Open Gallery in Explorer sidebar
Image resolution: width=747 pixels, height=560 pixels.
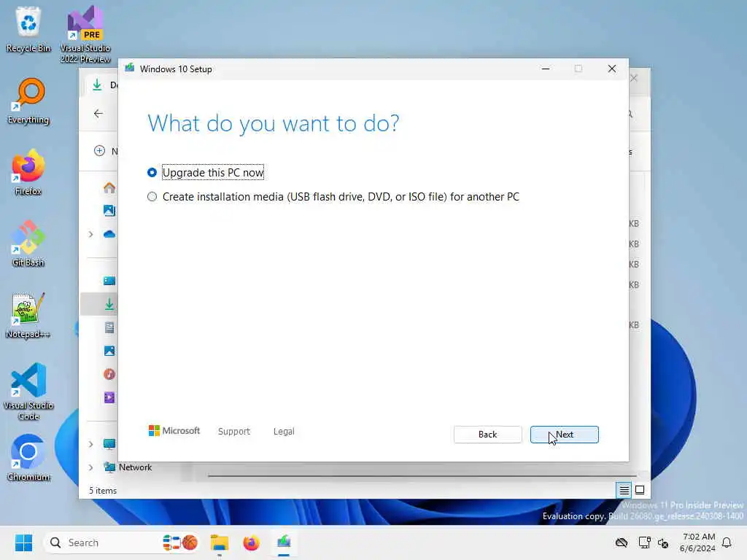coord(109,211)
